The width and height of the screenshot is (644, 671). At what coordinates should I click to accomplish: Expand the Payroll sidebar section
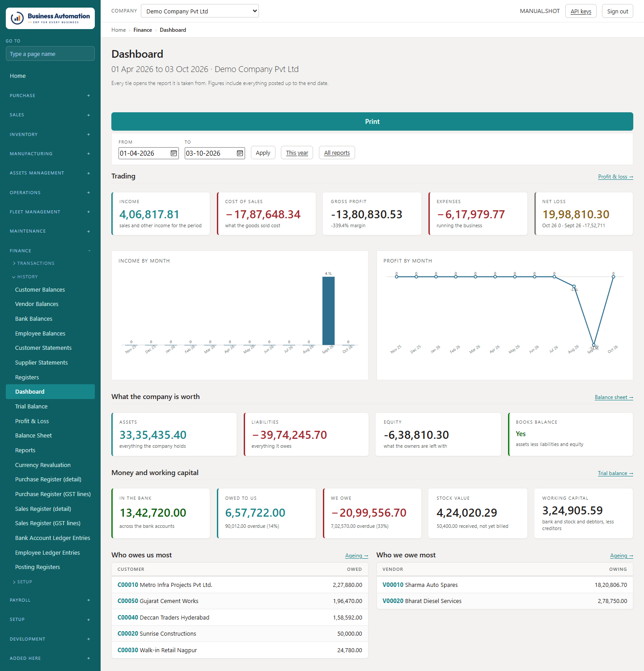click(50, 600)
